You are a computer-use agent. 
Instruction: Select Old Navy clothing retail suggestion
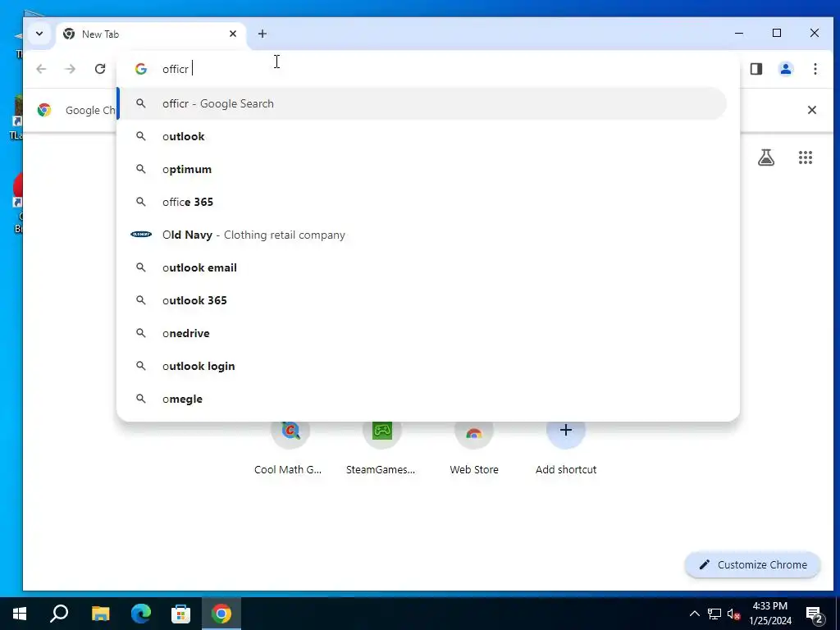422,235
